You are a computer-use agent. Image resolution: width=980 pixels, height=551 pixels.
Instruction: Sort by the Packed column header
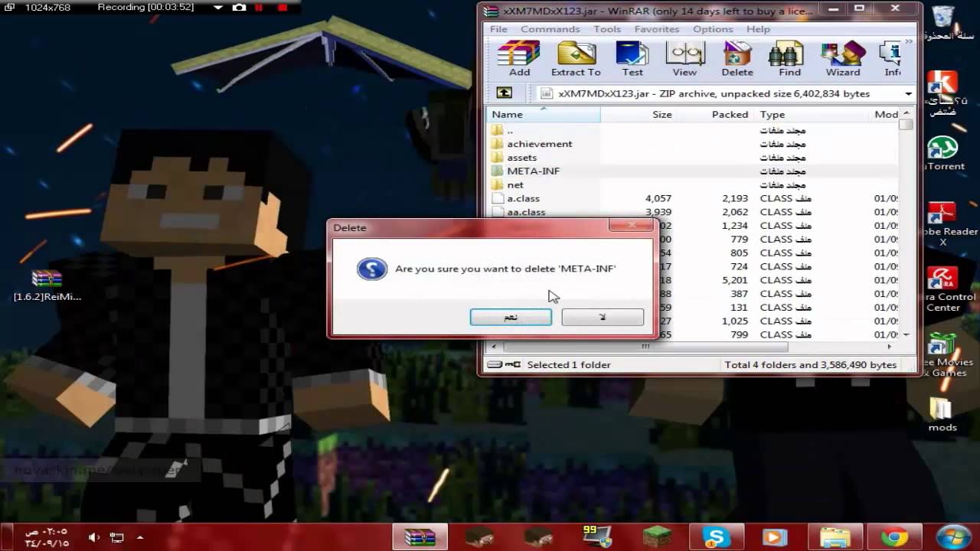(x=715, y=114)
